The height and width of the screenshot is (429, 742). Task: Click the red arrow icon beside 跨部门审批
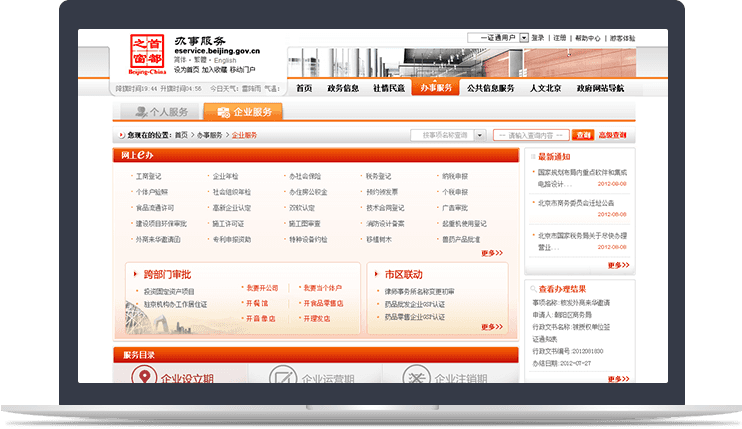133,273
